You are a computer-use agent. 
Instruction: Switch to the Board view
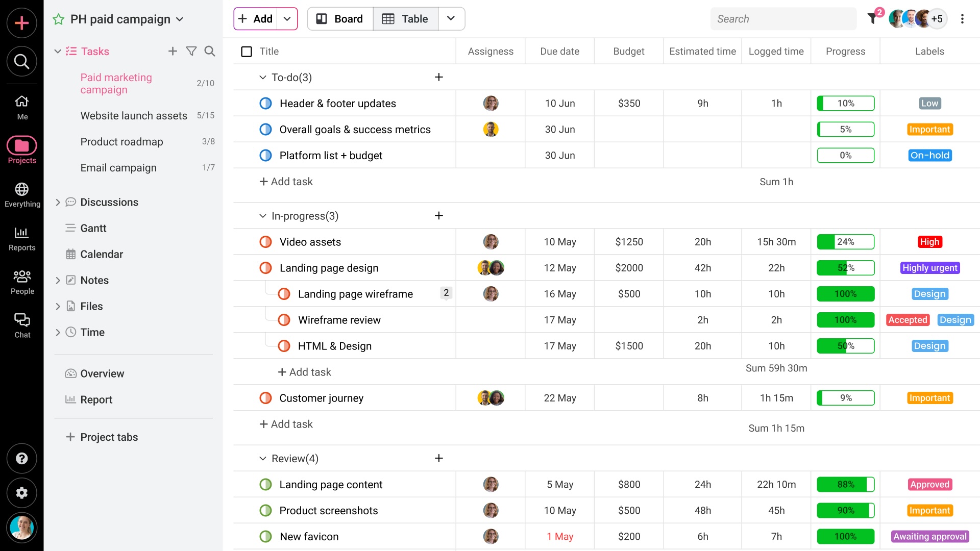(339, 18)
